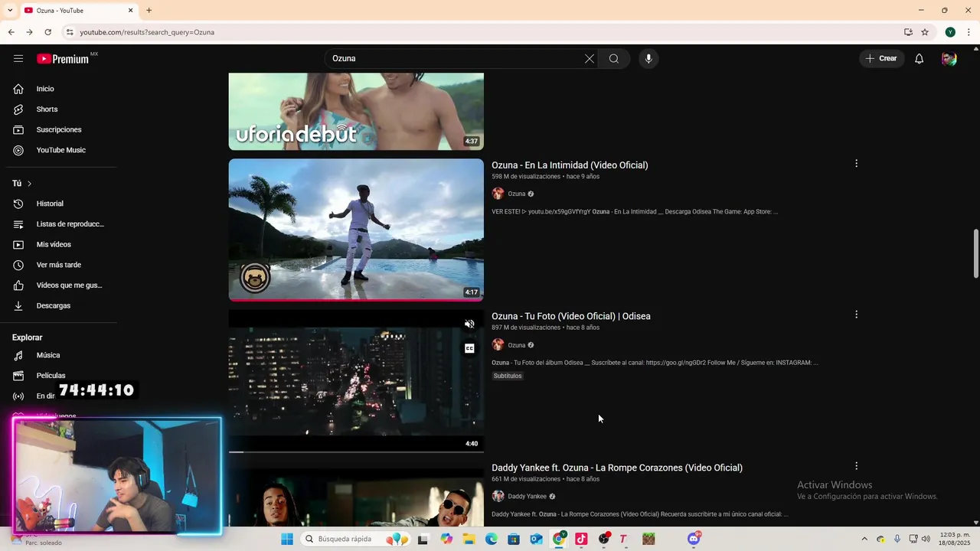Open options for Tu Foto video
This screenshot has width=980, height=551.
tap(856, 315)
